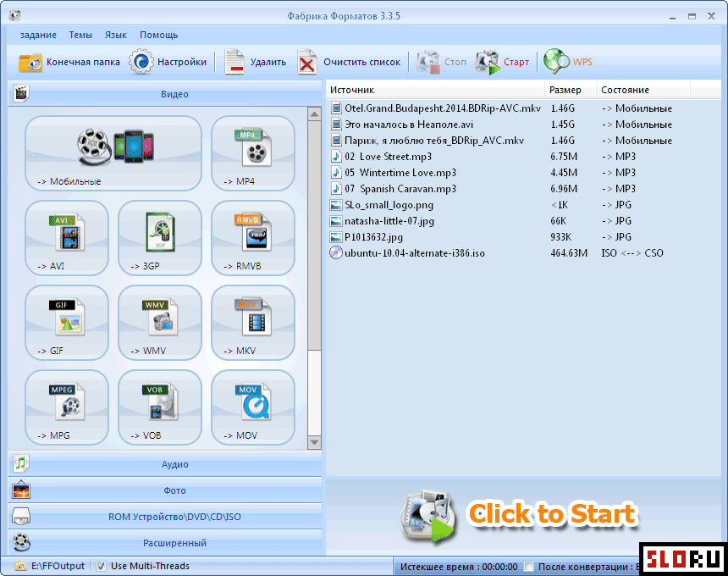Select the WMV conversion format
This screenshot has width=728, height=576.
tap(160, 323)
